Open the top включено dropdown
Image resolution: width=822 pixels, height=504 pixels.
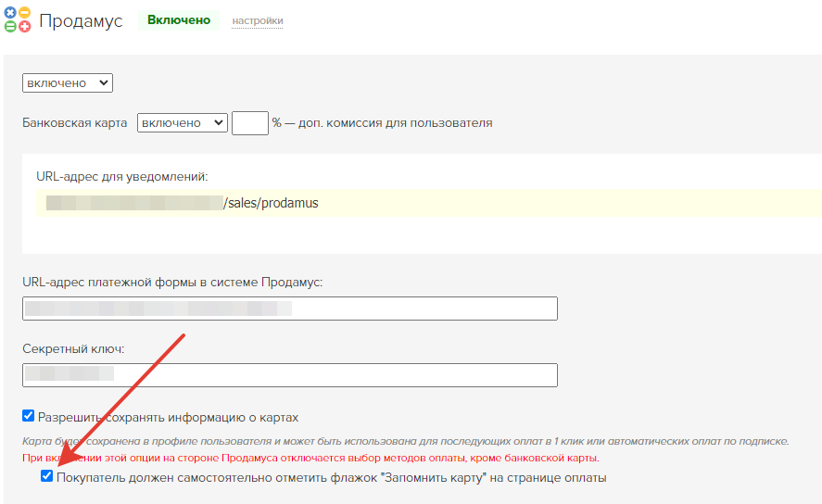[x=68, y=82]
